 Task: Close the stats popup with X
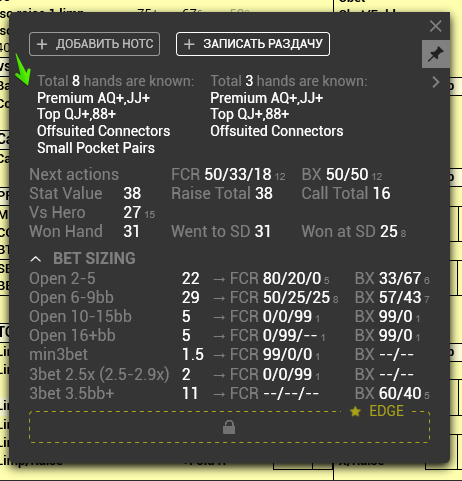tap(435, 26)
